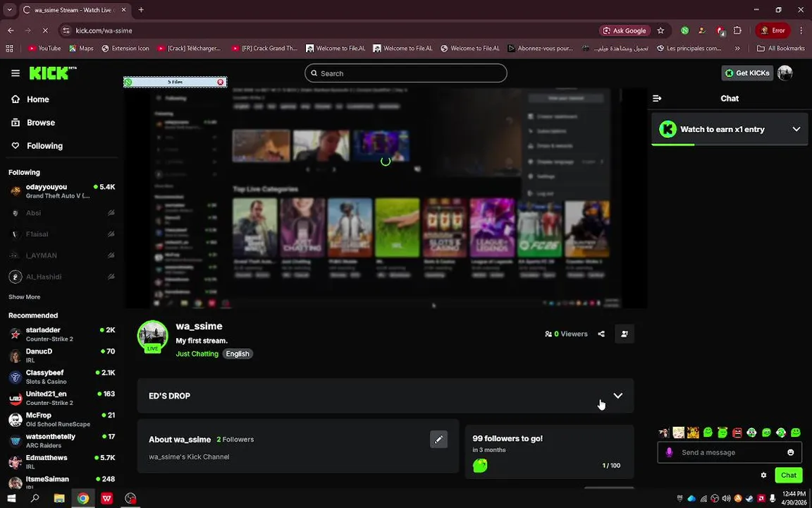Image resolution: width=812 pixels, height=508 pixels.
Task: Open odayyouyou's channel in Following
Action: point(62,191)
